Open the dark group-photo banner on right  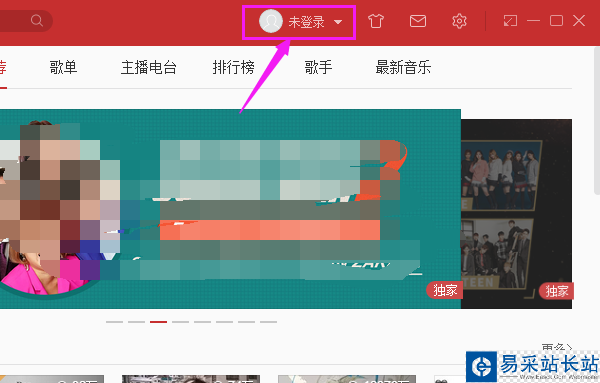pos(517,214)
